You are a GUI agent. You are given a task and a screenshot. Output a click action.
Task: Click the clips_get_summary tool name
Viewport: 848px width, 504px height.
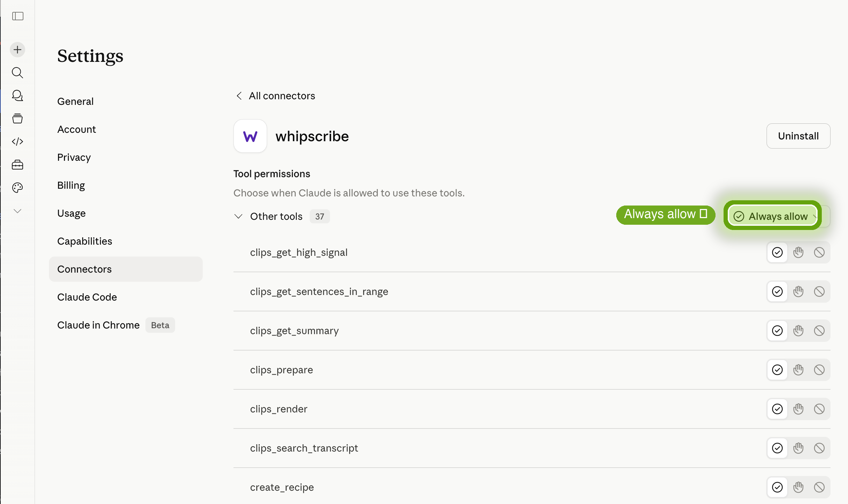295,331
